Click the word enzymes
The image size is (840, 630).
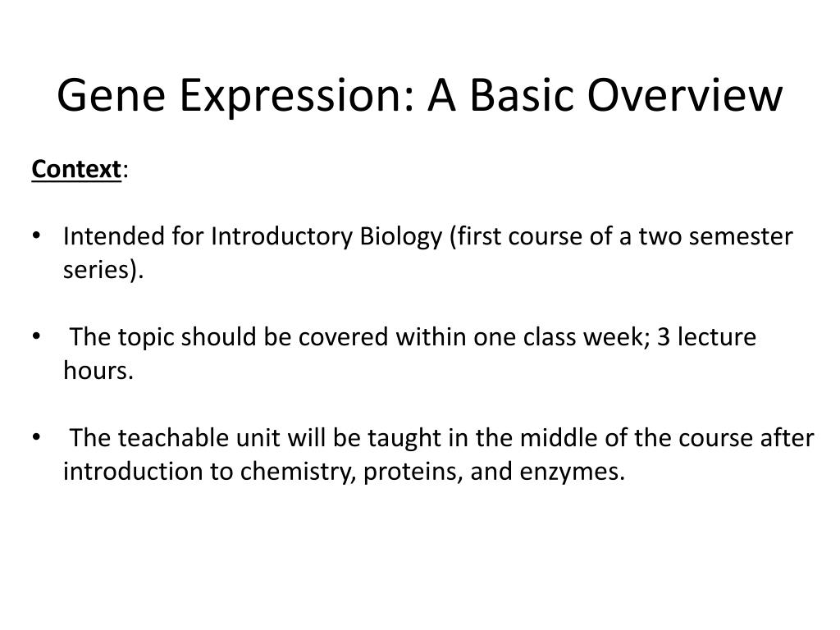(568, 472)
